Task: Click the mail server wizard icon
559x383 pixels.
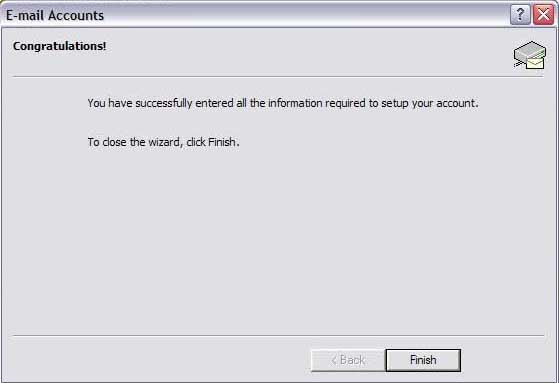Action: [530, 55]
